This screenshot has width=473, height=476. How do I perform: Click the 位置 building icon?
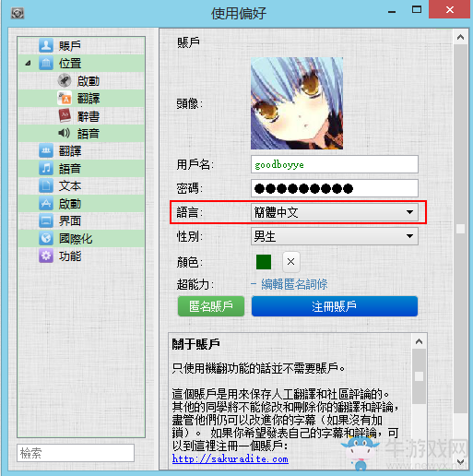tap(46, 64)
